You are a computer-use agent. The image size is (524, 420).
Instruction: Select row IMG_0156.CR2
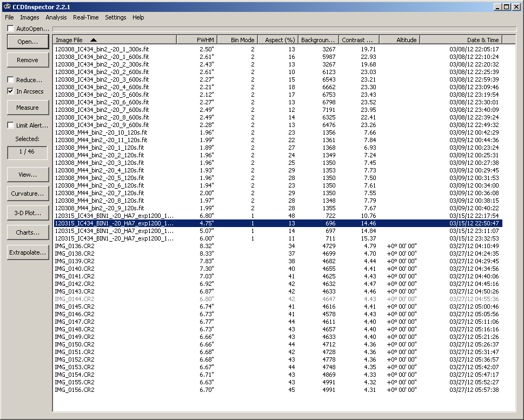coord(278,390)
